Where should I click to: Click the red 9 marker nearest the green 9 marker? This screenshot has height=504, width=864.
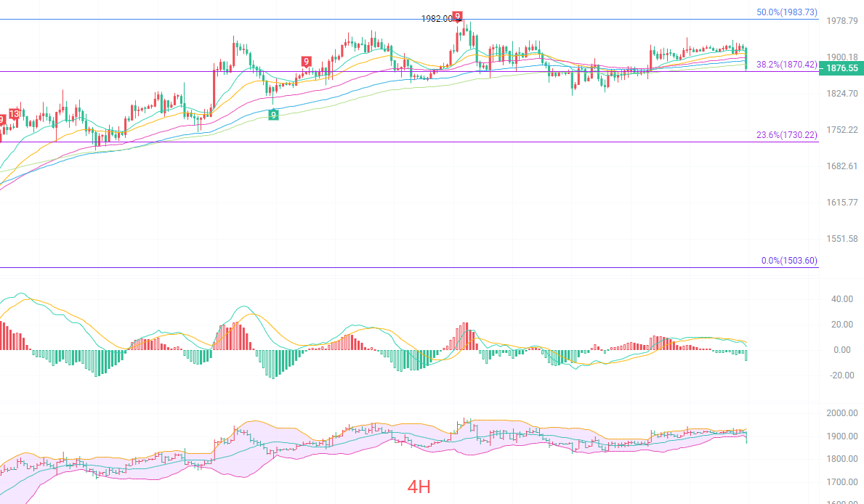[x=306, y=62]
